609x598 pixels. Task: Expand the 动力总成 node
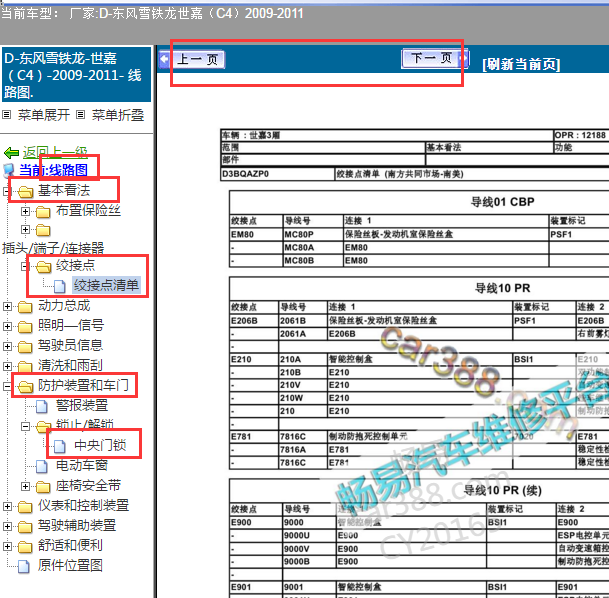tap(7, 306)
